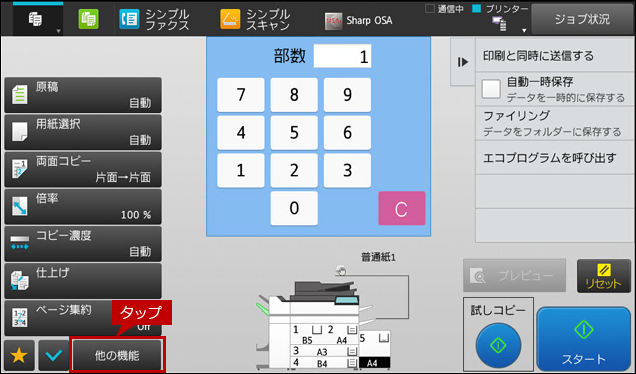Viewport: 636px width, 374px height.
Task: Launch Sharp OSA
Action: 359,20
